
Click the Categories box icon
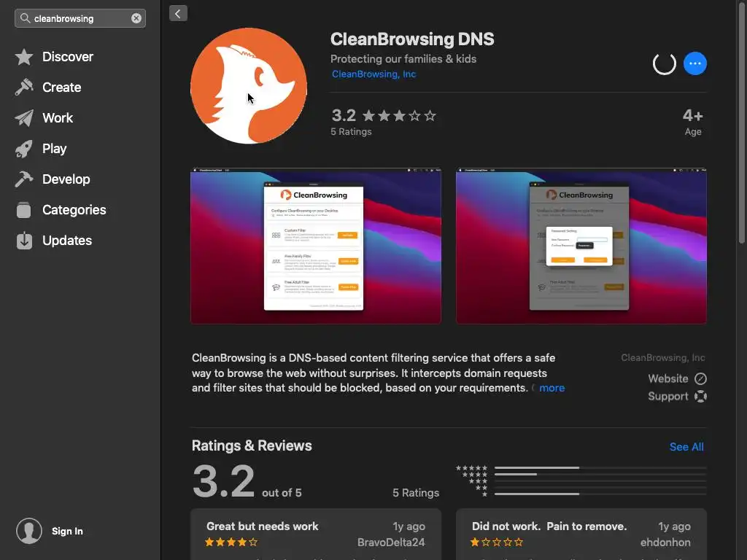24,209
